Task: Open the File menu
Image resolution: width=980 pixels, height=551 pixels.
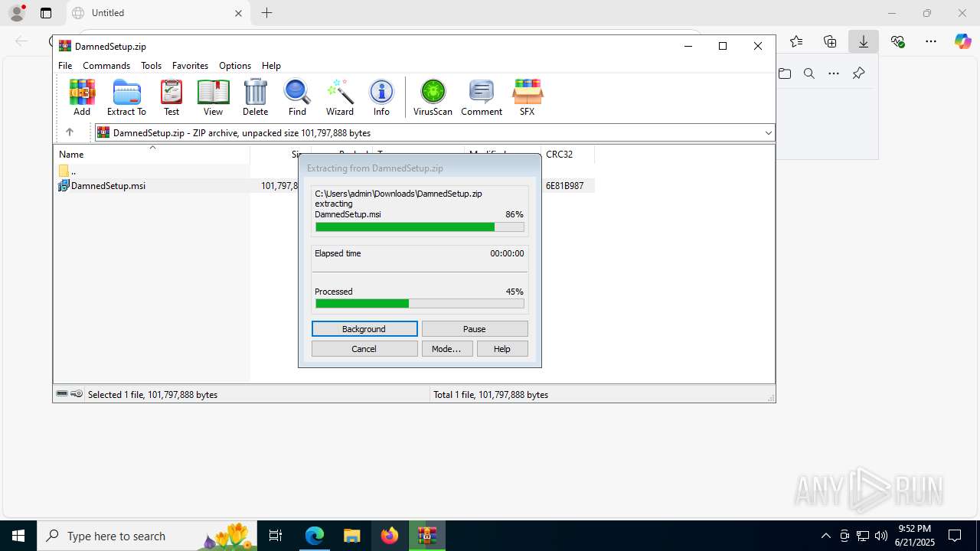Action: tap(65, 66)
